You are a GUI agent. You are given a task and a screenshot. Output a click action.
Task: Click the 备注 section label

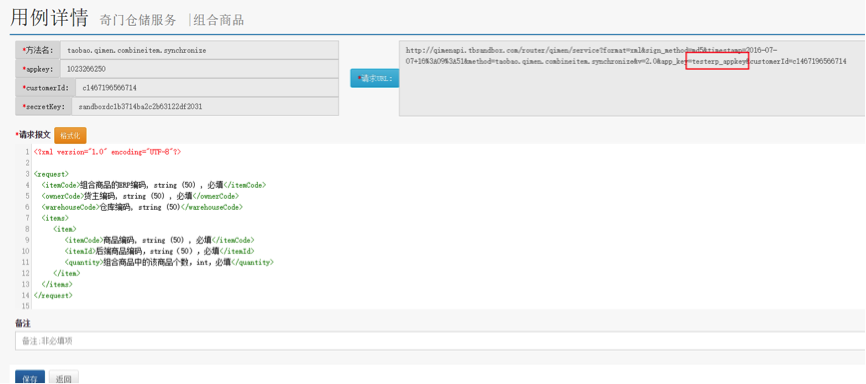tap(23, 324)
